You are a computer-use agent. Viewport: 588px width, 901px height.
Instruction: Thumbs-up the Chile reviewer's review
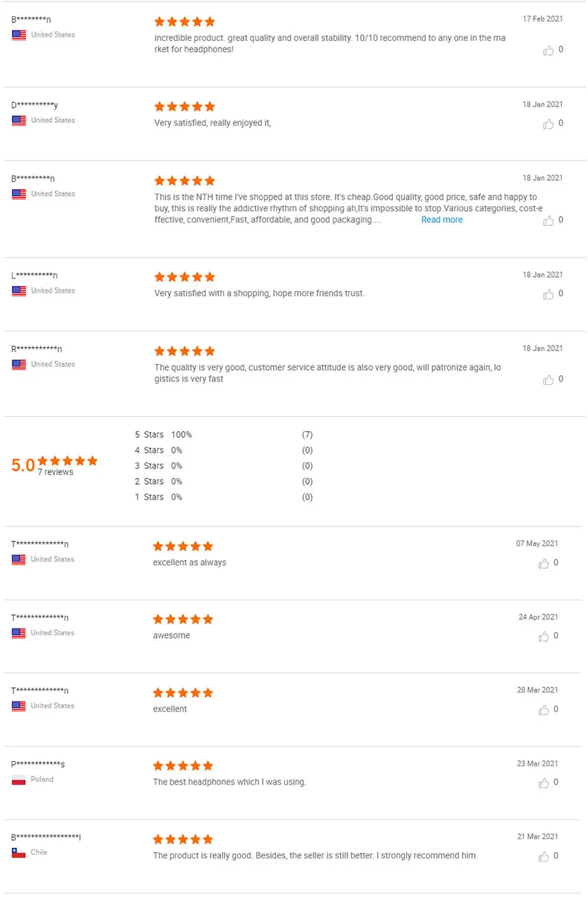(x=544, y=857)
